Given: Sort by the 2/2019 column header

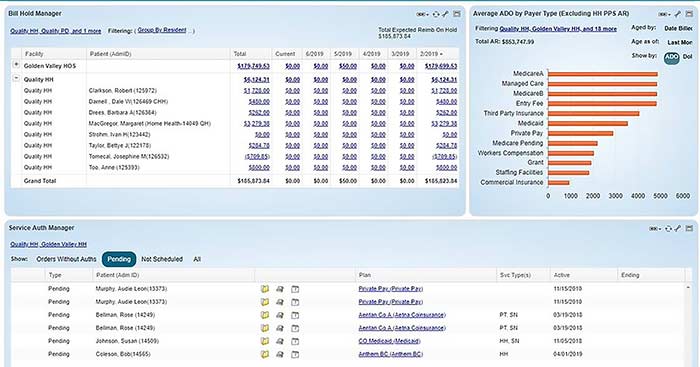Looking at the screenshot, I should point(431,54).
